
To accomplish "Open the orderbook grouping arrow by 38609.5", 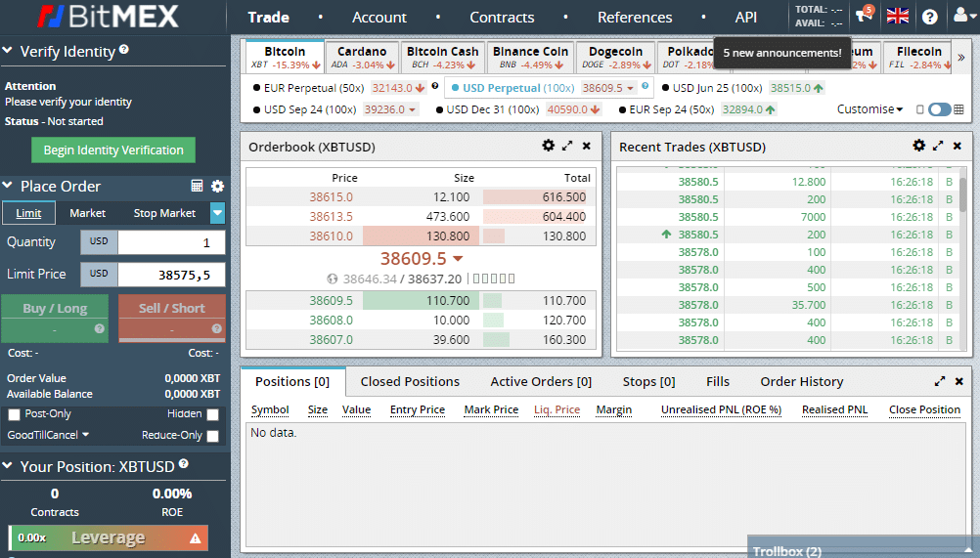I will point(458,258).
